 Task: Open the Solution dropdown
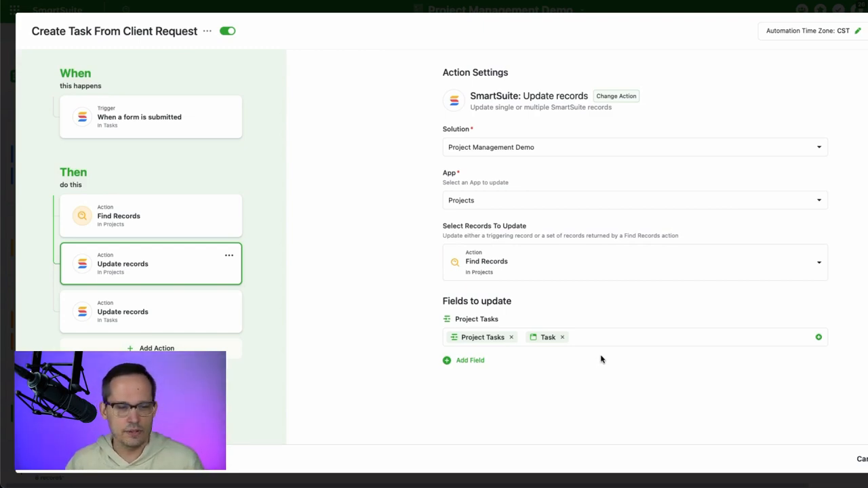pos(635,147)
